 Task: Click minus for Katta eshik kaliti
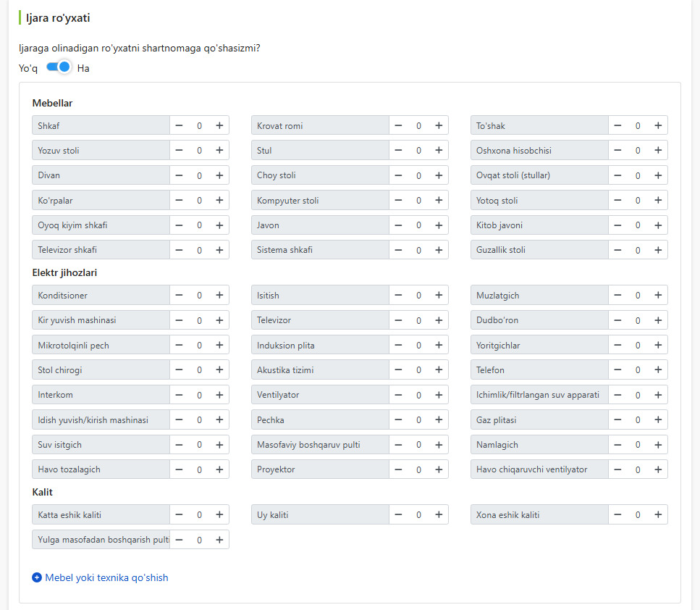179,515
